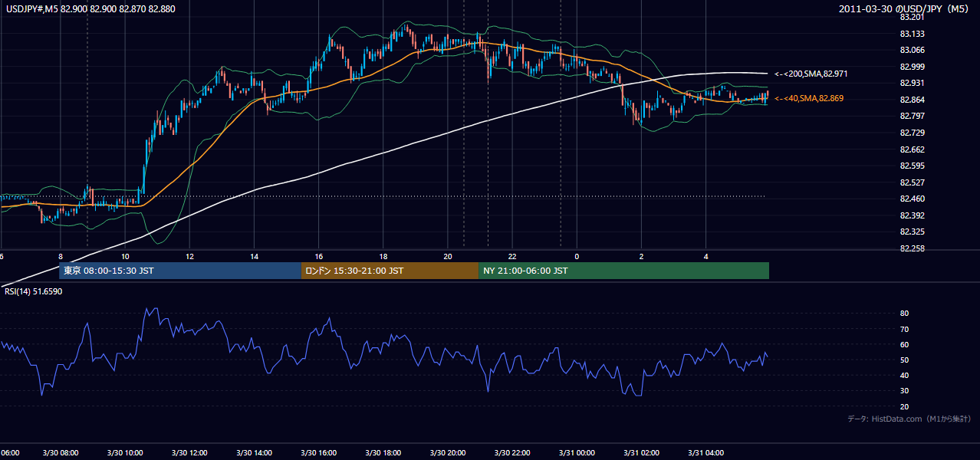980x460 pixels.
Task: Click hour label 8 under the price chart
Action: click(x=60, y=257)
